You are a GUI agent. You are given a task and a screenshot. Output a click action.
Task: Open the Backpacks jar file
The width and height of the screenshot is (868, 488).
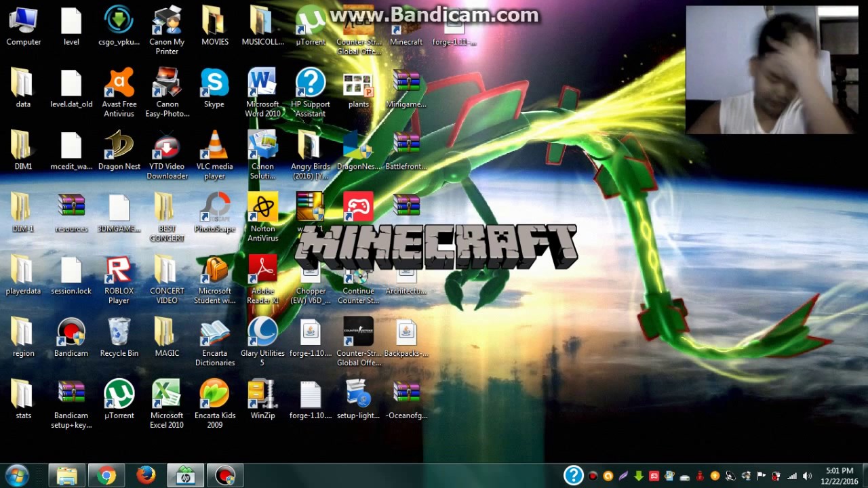tap(406, 337)
